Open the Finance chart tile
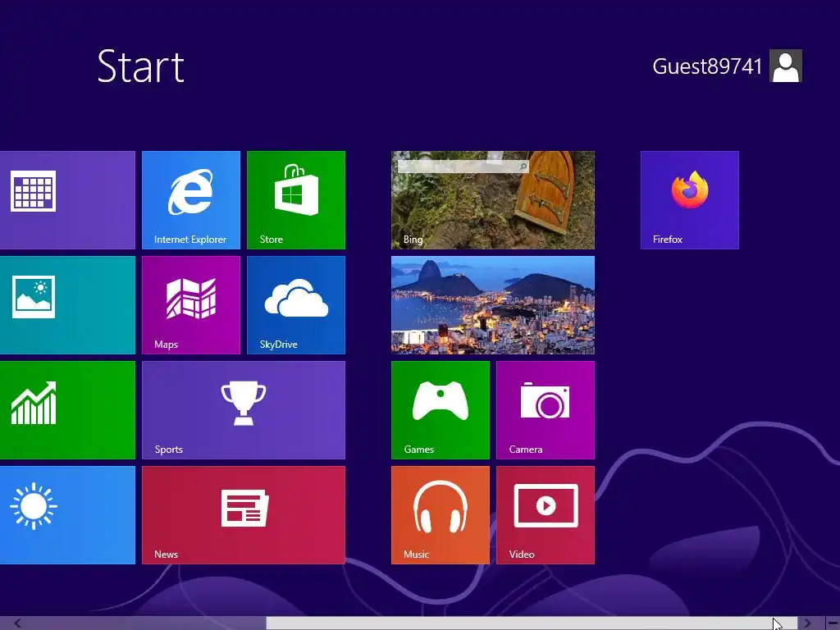The height and width of the screenshot is (630, 840). [x=67, y=410]
